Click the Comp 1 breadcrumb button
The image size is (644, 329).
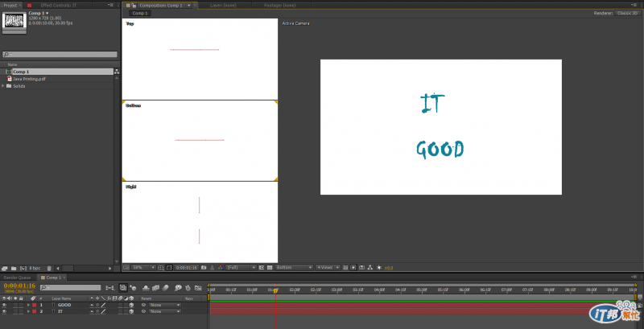tap(139, 13)
